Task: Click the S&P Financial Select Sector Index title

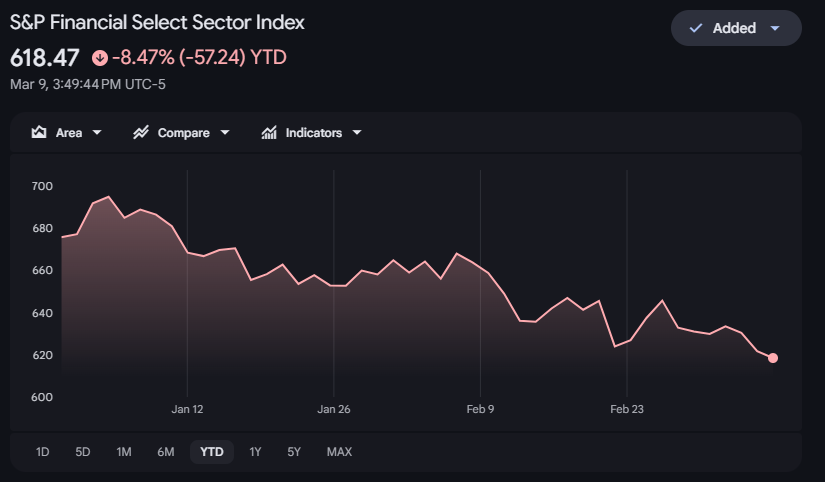Action: coord(157,22)
